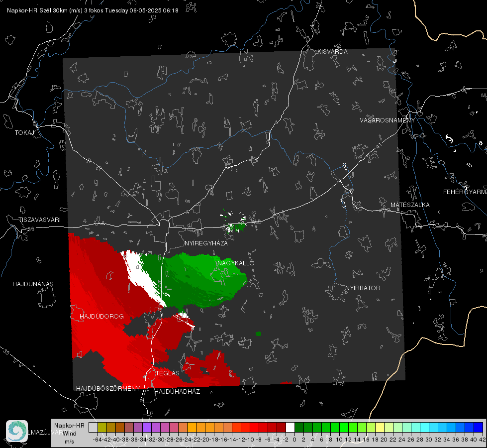Click the NYÍRBÁTOR city label
487x448 pixels.
click(x=363, y=288)
